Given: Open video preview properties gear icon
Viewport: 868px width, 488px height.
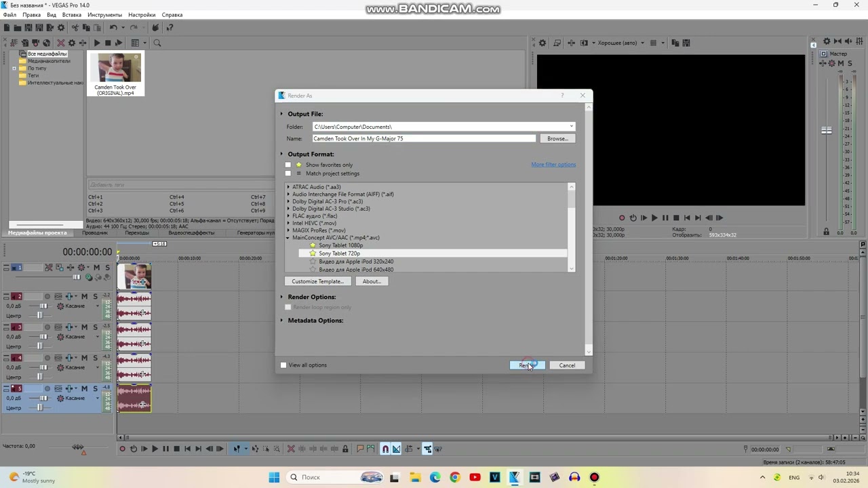Looking at the screenshot, I should 542,43.
